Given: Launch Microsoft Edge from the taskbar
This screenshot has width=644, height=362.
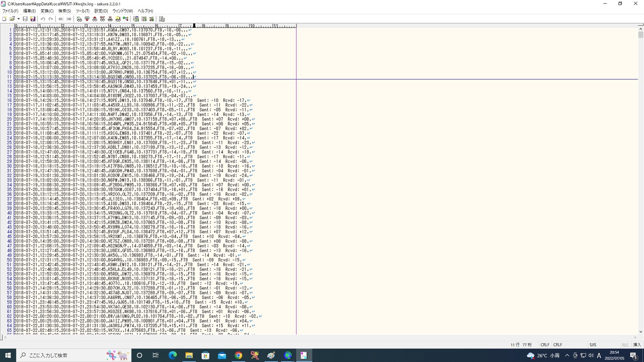Looking at the screenshot, I should coord(173,355).
